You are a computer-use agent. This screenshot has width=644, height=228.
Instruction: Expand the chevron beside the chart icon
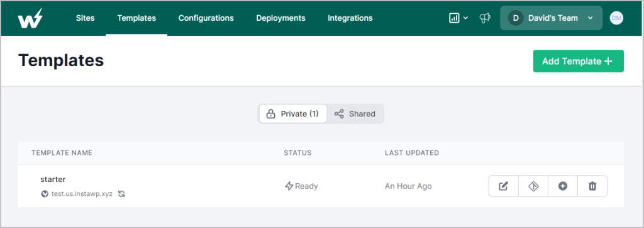pyautogui.click(x=465, y=18)
